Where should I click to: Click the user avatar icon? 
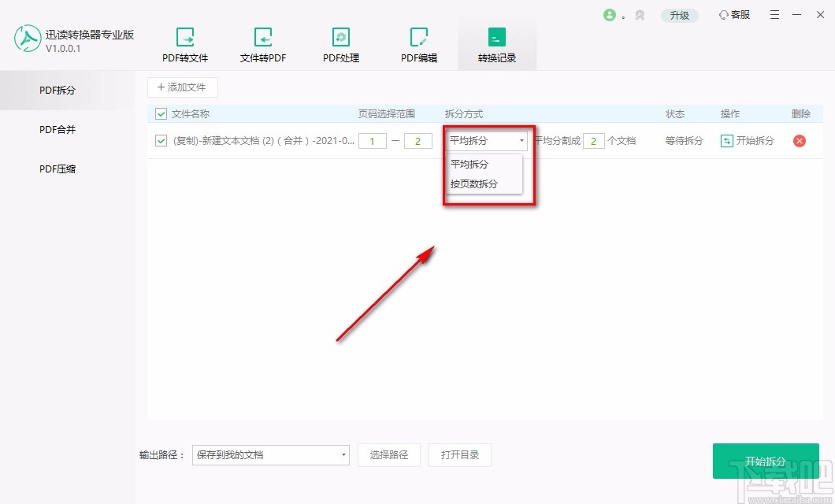(x=611, y=14)
